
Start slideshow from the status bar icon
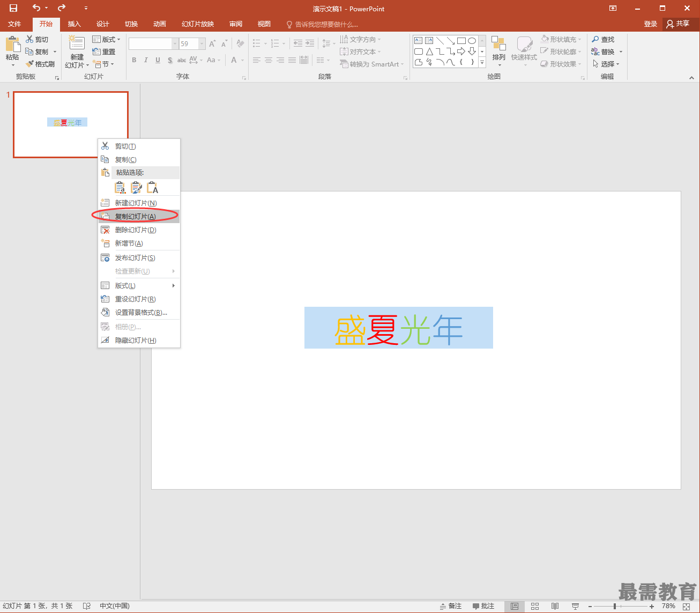point(575,606)
